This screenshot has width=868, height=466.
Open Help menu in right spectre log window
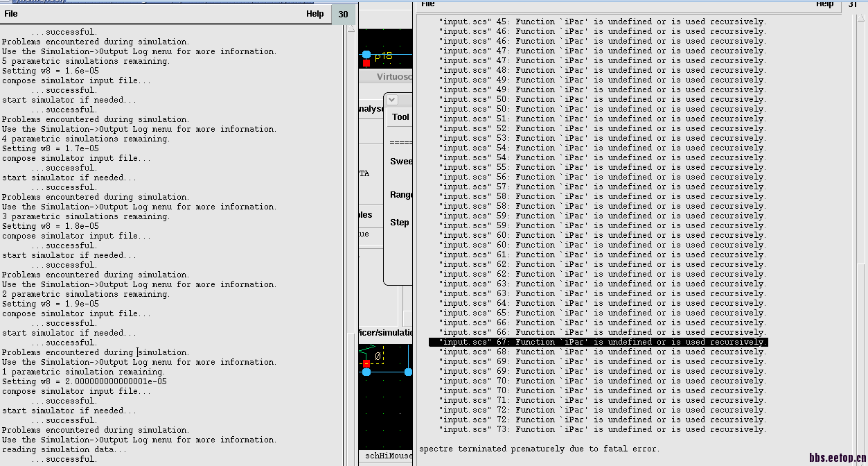coord(824,3)
